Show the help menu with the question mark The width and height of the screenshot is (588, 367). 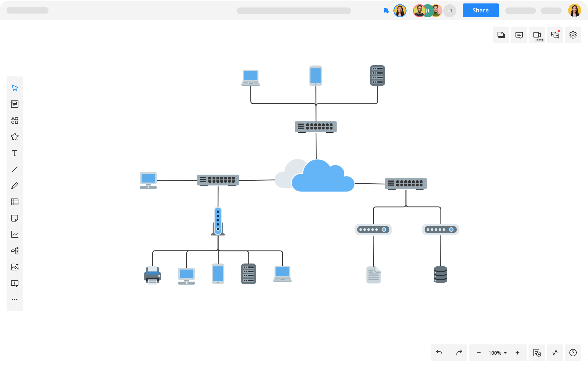573,353
